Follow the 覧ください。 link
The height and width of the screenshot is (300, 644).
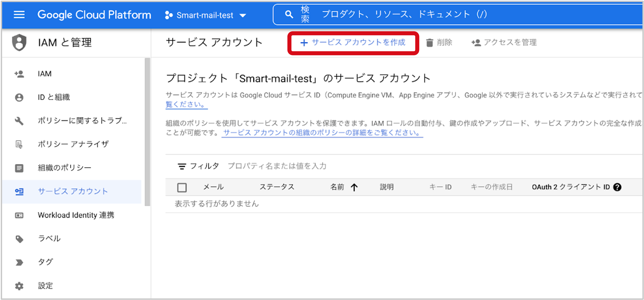(x=186, y=104)
